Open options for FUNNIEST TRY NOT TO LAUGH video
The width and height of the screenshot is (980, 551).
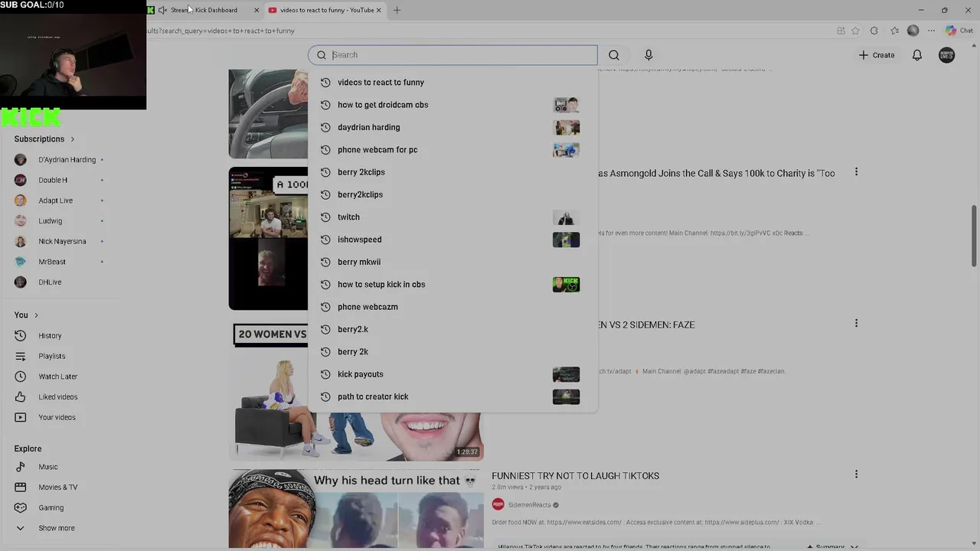pos(856,474)
